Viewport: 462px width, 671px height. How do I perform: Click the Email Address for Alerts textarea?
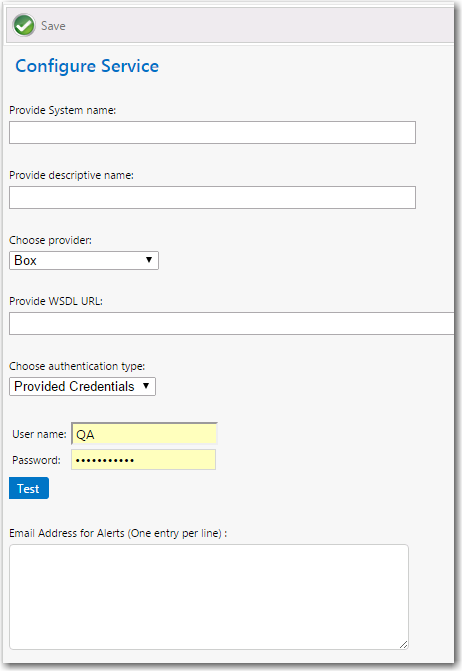click(209, 597)
